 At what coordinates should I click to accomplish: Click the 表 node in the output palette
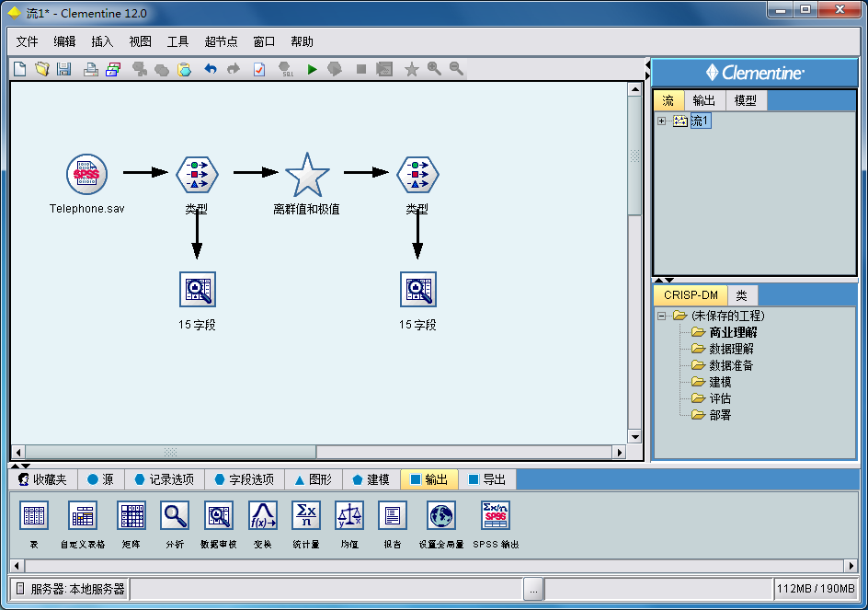34,515
